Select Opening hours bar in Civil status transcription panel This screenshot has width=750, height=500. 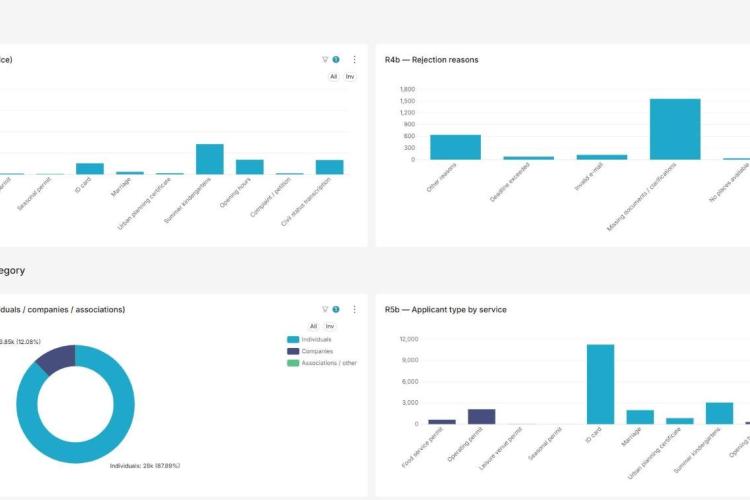click(250, 167)
